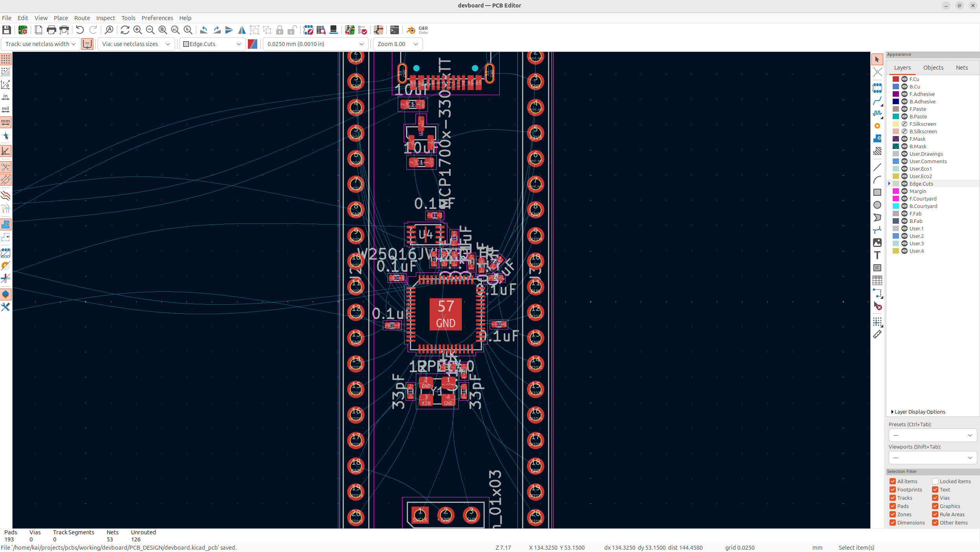Switch to the Objects tab
Screen dimensions: 980x552
tap(933, 68)
